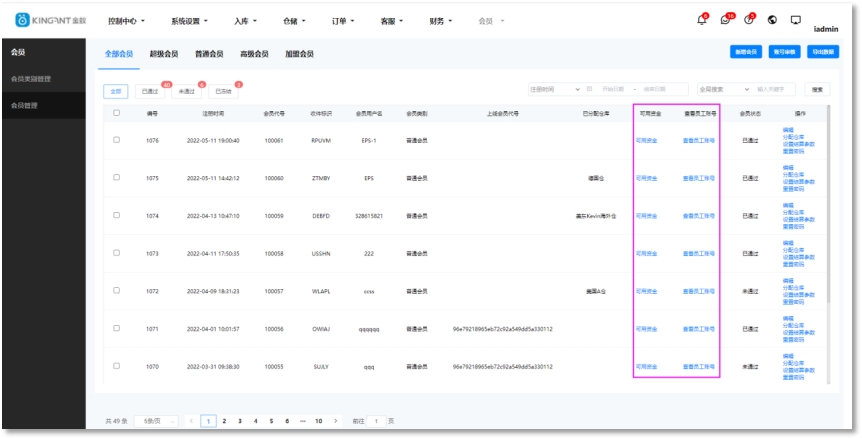Expand the 注册时间 dropdown filter
This screenshot has height=438, width=862.
554,89
